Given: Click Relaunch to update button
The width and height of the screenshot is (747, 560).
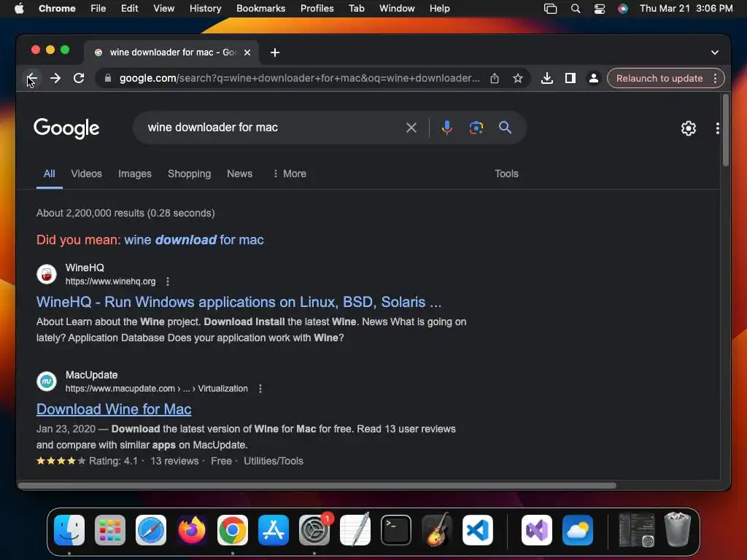Looking at the screenshot, I should (x=659, y=78).
